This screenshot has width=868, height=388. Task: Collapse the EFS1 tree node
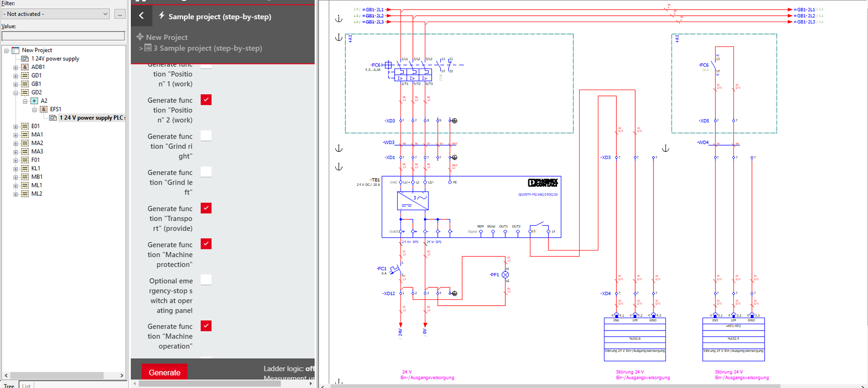(34, 110)
